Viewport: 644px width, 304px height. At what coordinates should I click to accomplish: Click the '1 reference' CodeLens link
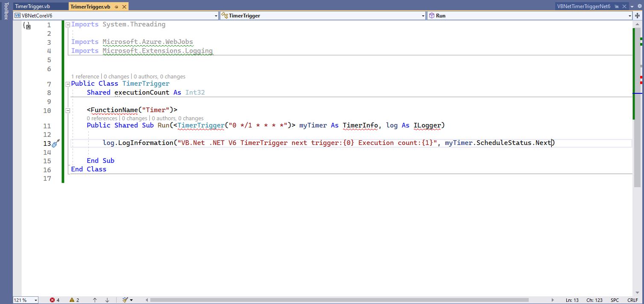click(85, 77)
